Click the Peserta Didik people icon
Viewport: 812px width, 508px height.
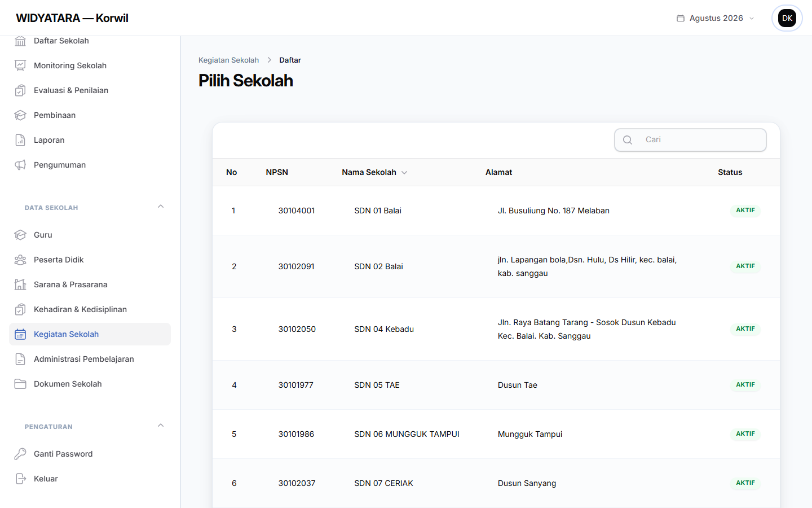(x=20, y=260)
